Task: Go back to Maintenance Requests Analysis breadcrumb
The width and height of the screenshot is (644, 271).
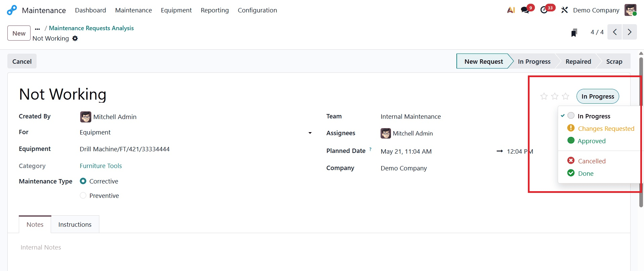Action: click(91, 28)
